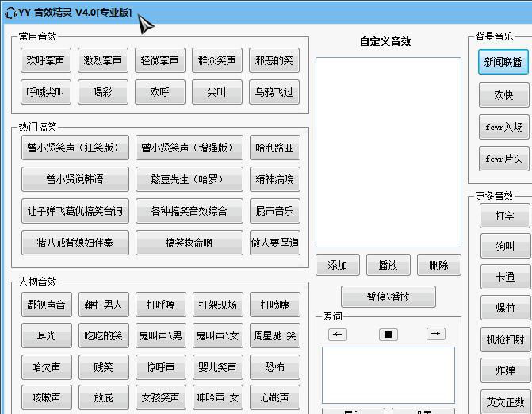Trigger the 轻微掌声 effect
Viewport: 532px width, 414px height.
click(x=160, y=60)
